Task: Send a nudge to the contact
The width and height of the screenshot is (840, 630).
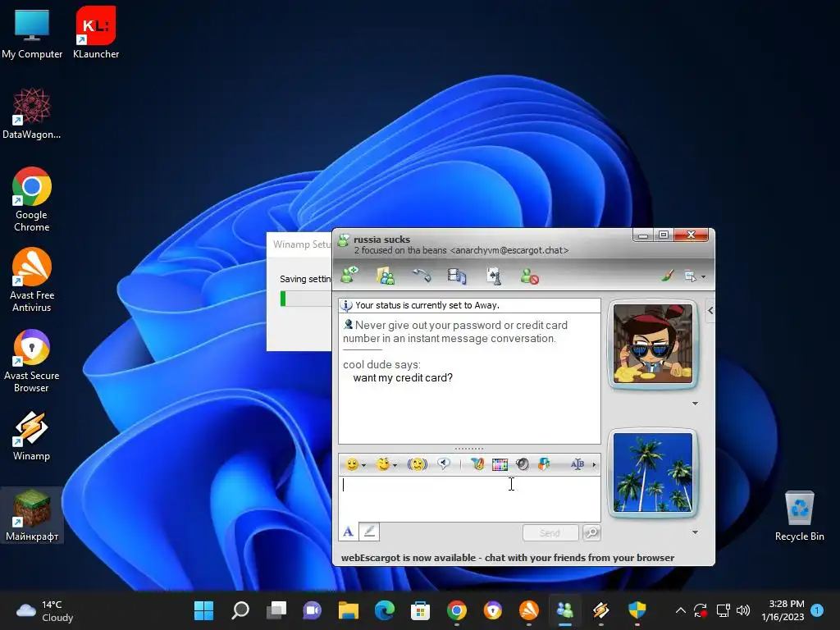Action: pos(417,464)
